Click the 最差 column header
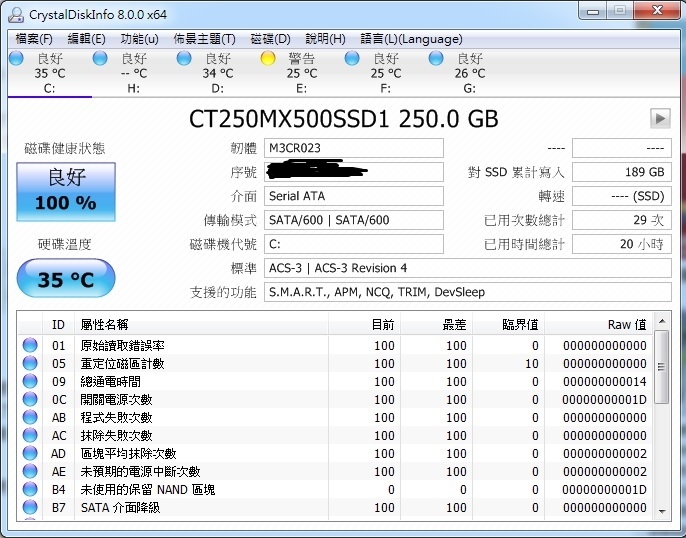 [436, 325]
